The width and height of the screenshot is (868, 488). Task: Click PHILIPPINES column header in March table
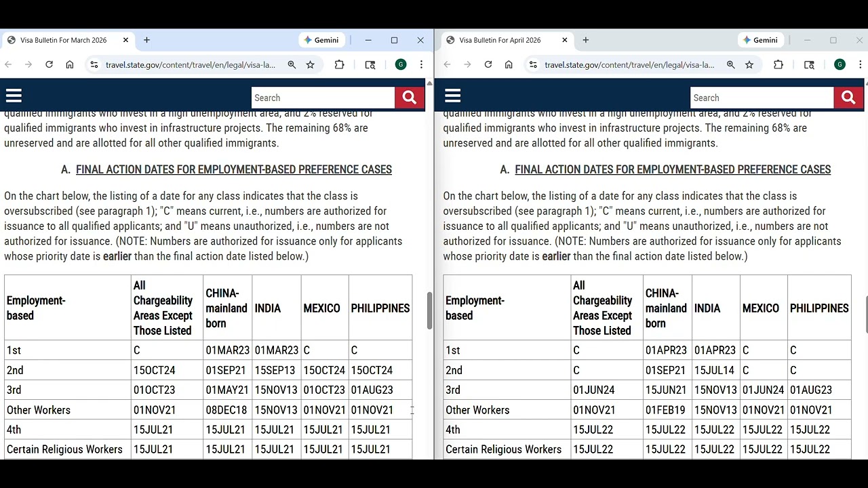[x=380, y=308]
